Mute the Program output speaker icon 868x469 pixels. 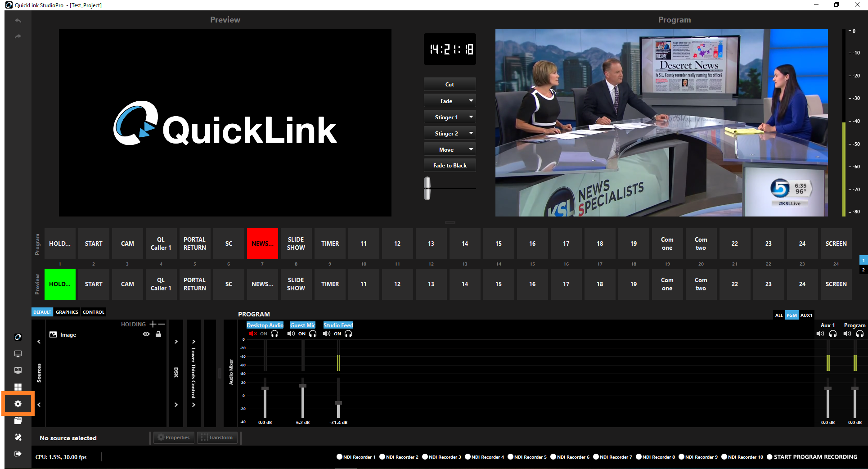point(847,334)
